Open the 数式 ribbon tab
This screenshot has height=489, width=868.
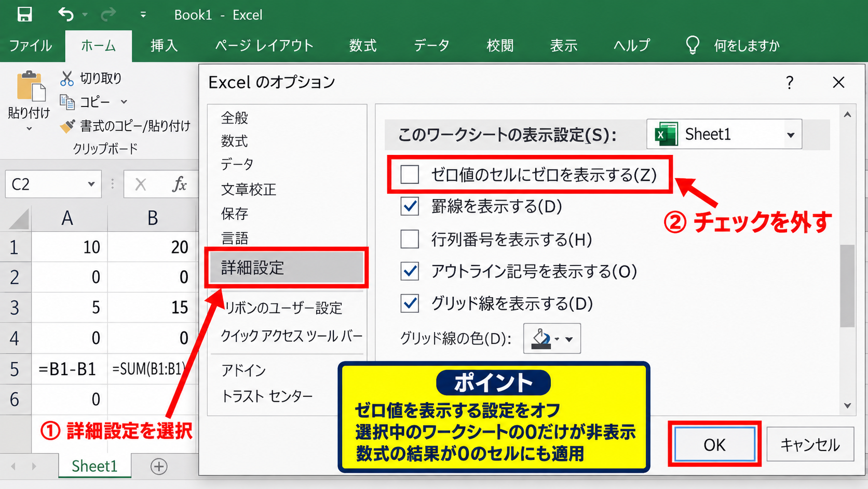[362, 46]
